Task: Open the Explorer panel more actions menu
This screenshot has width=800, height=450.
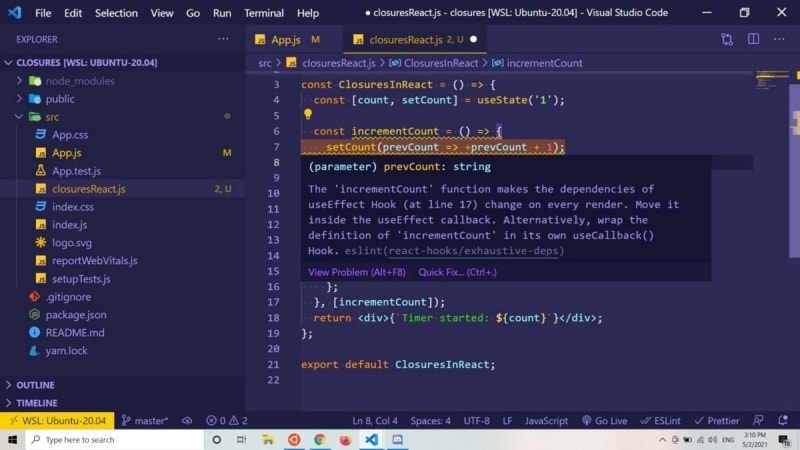Action: [x=223, y=39]
